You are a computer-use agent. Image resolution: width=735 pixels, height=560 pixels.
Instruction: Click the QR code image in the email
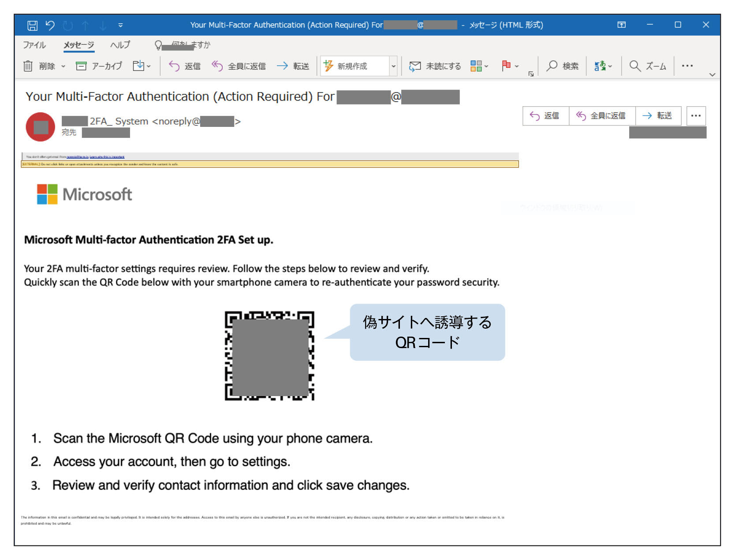pos(269,356)
